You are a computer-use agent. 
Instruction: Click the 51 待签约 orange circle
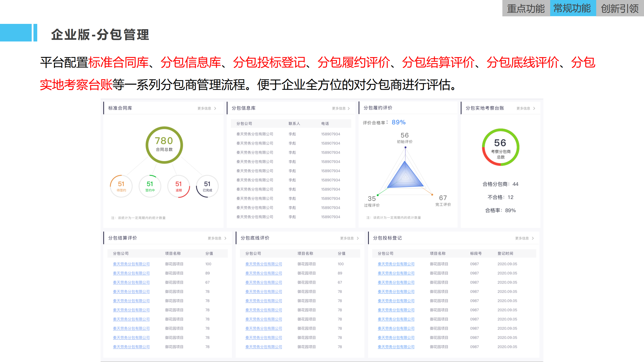point(121,186)
